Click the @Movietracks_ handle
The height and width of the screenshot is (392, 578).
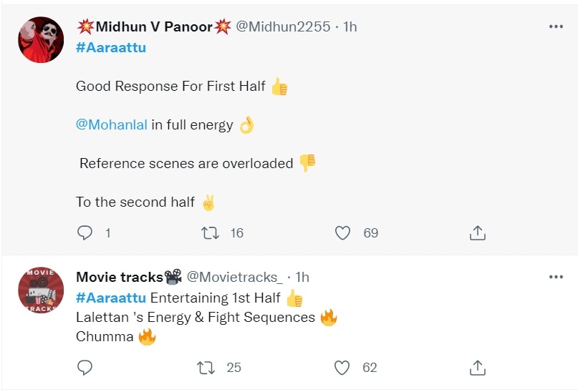pyautogui.click(x=235, y=277)
